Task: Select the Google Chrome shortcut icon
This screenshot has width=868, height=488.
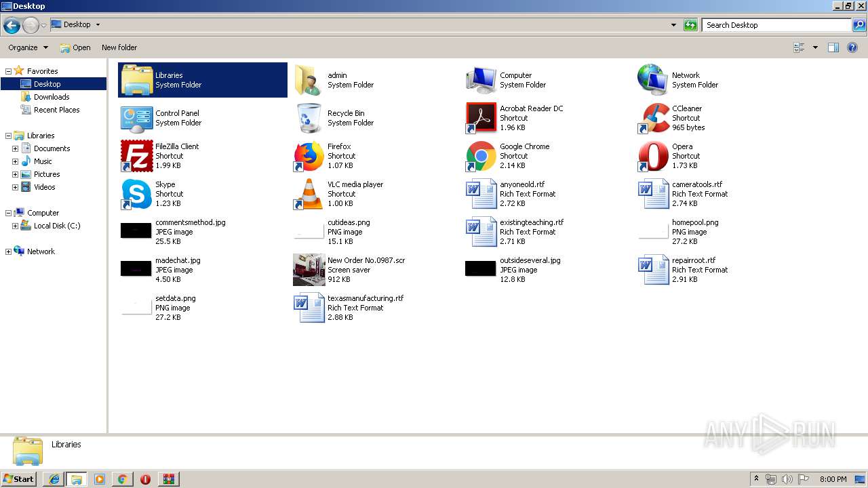Action: (x=481, y=156)
